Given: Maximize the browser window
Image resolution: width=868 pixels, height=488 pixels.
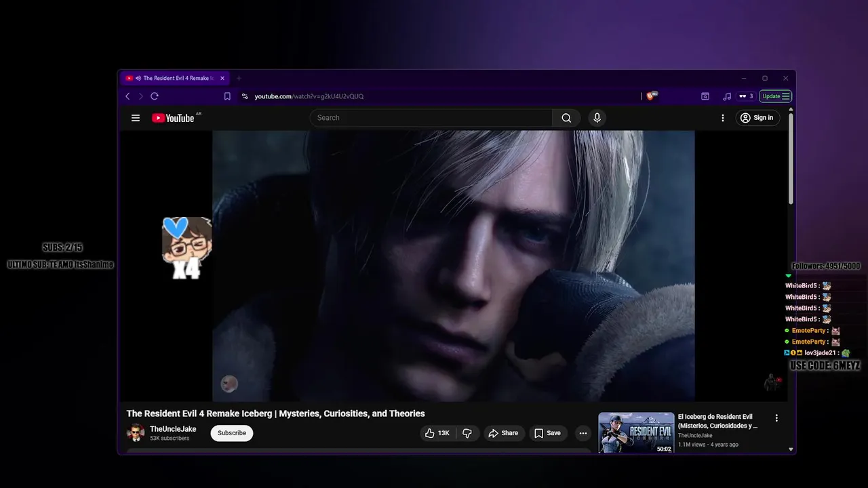Looking at the screenshot, I should (765, 79).
